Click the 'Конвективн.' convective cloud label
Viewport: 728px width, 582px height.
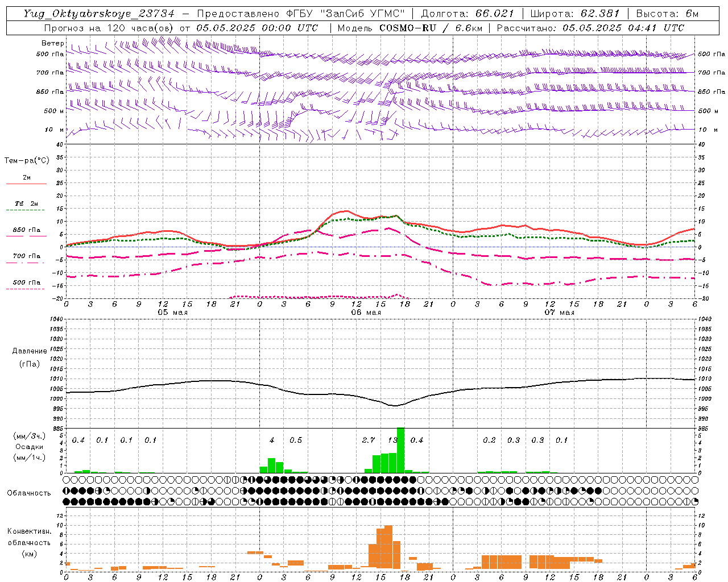coord(29,531)
